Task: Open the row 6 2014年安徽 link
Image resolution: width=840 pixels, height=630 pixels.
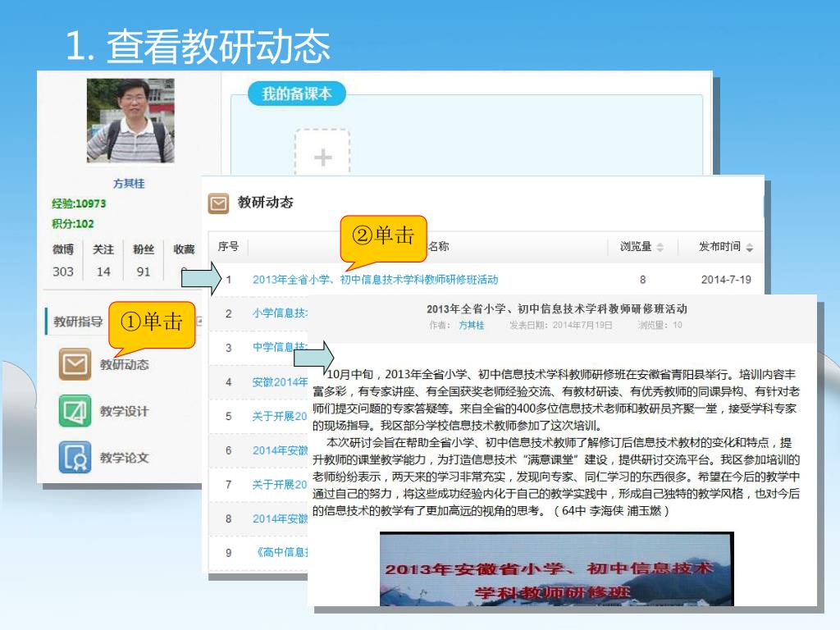Action: pyautogui.click(x=280, y=450)
